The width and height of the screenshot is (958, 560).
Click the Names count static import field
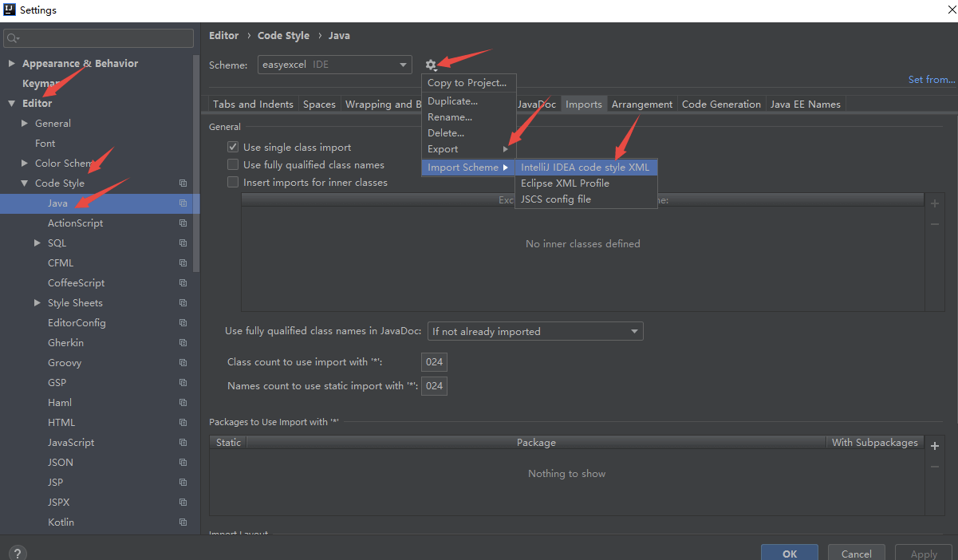[x=434, y=386]
